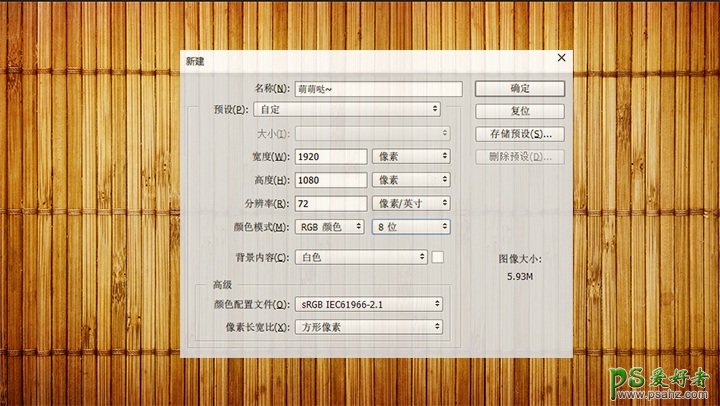Screen dimensions: 720x406
Task: Click 存储预设 to save preset
Action: tap(519, 133)
